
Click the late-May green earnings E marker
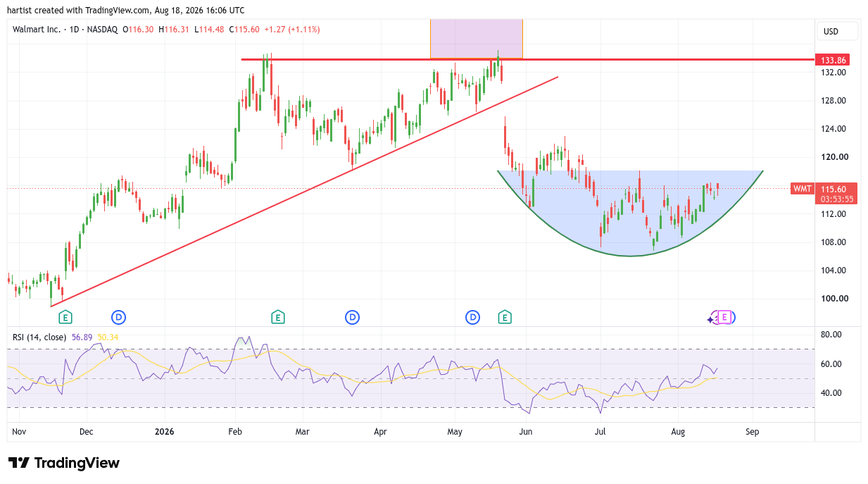[505, 318]
